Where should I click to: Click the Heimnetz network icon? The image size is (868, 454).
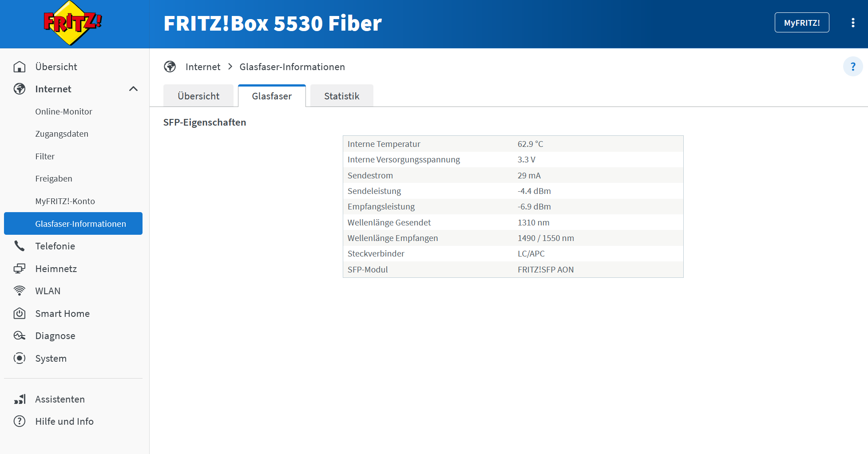coord(20,268)
